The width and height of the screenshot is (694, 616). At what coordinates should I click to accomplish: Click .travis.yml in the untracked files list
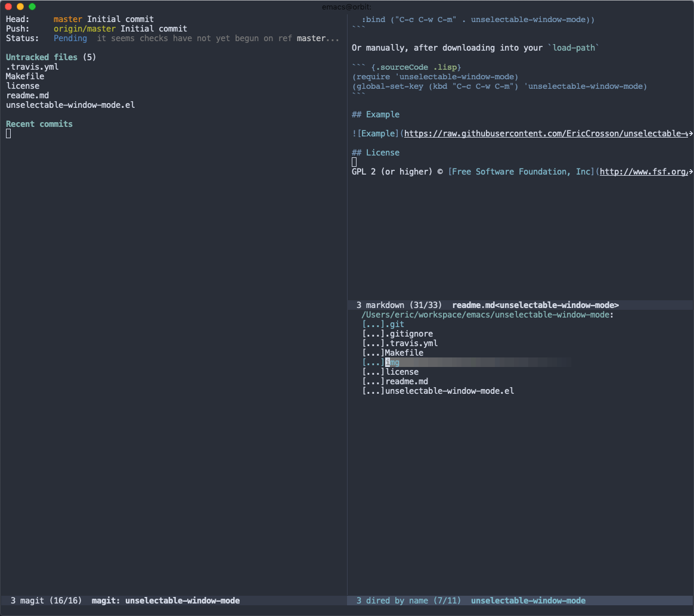click(x=32, y=67)
